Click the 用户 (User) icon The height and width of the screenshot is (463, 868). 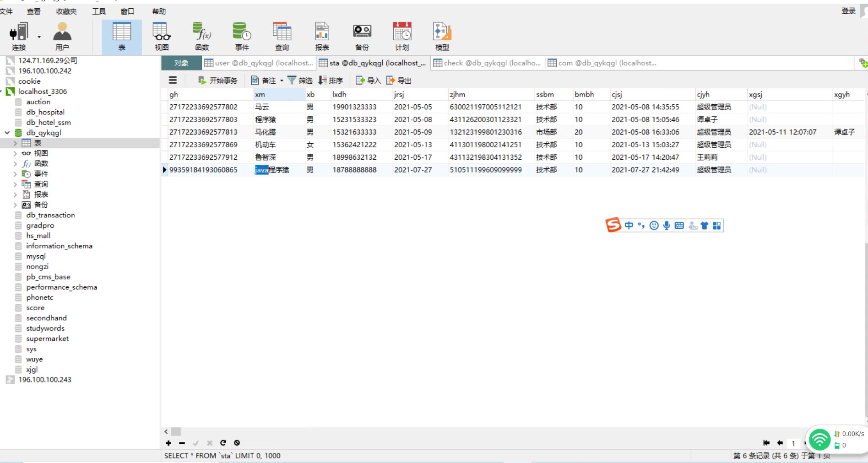tap(62, 37)
